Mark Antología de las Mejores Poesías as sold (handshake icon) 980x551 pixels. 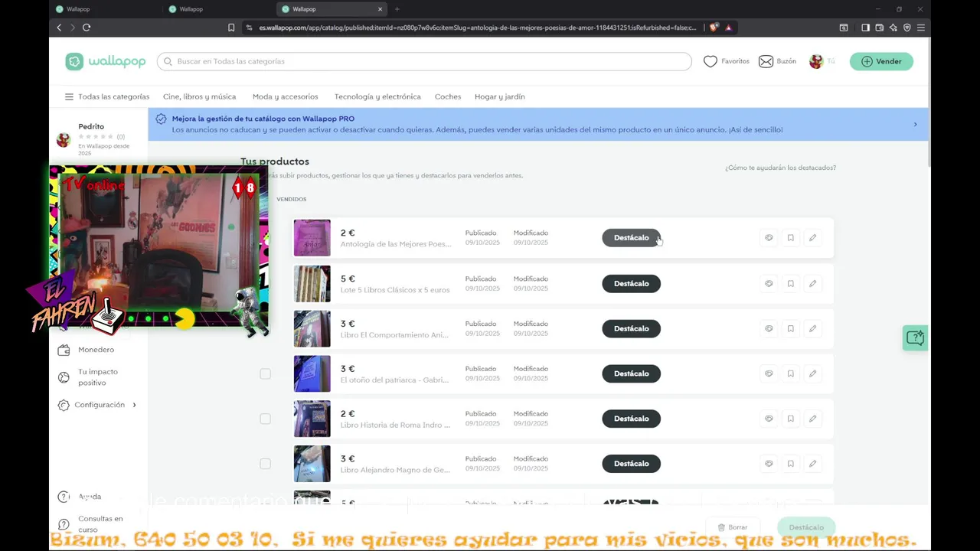[x=769, y=238]
